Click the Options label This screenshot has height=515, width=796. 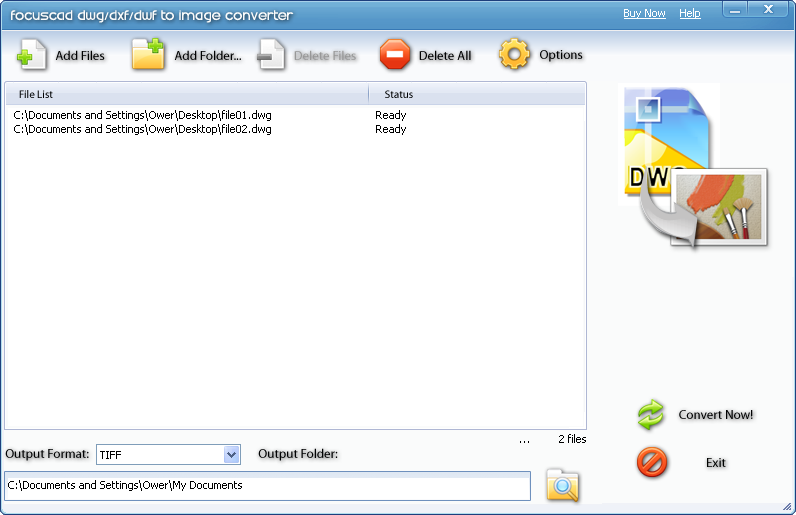560,55
